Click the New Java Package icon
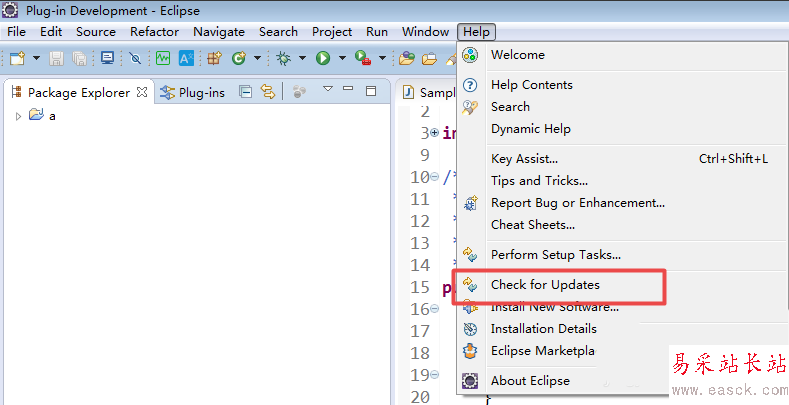 214,58
